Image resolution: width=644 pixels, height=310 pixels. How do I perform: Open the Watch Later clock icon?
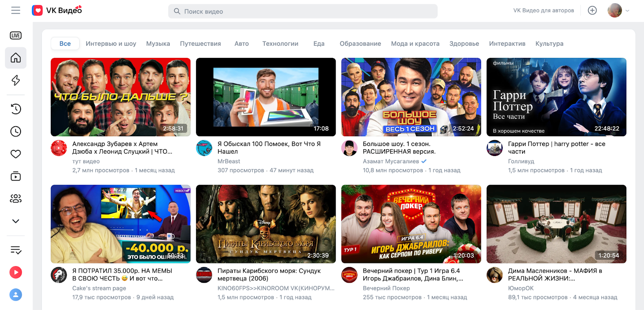16,131
